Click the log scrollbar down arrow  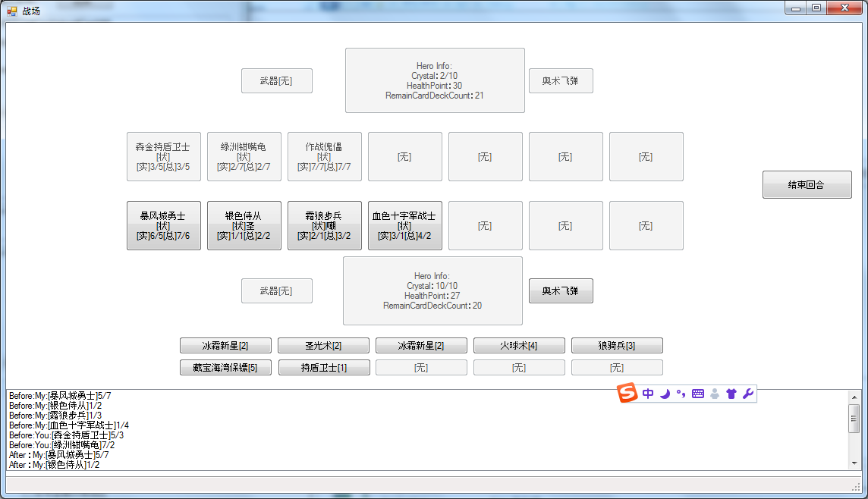pos(854,463)
